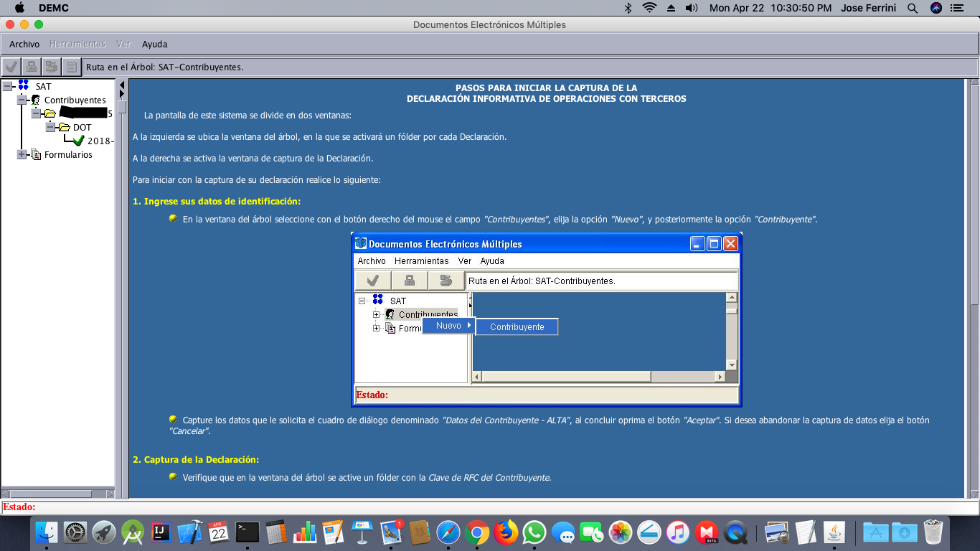Expand tree panel with right divider arrow
Viewport: 980px width, 551px height.
pos(122,94)
